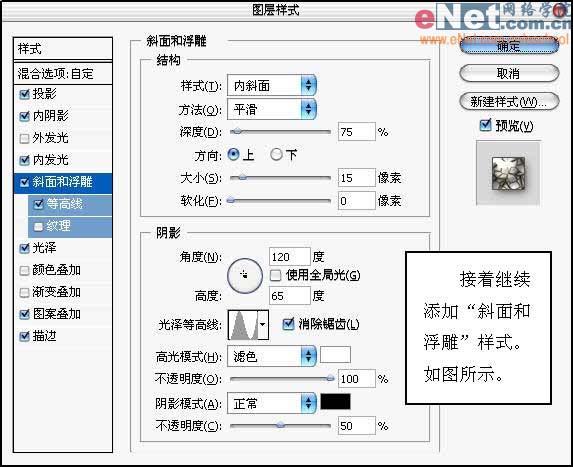Click the 深度 depth slider handle

click(x=238, y=131)
